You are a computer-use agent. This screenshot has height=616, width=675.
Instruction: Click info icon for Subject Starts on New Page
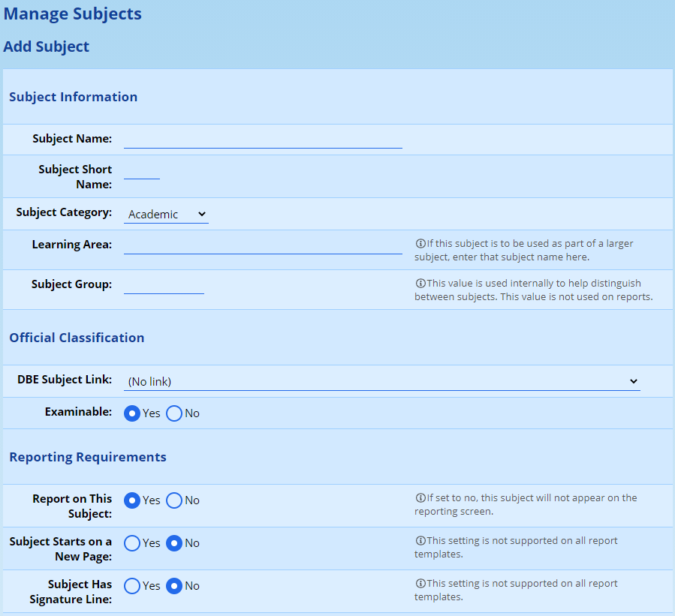[x=420, y=541]
